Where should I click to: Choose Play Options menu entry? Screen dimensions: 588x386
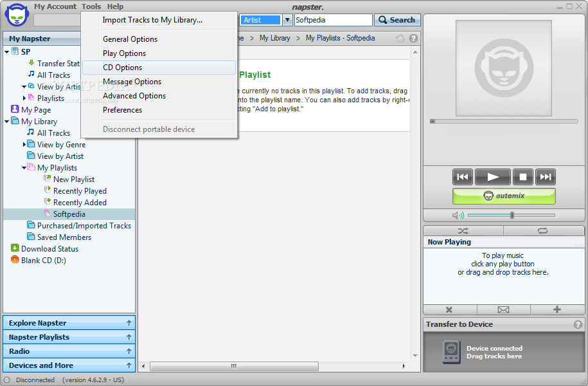(159, 53)
